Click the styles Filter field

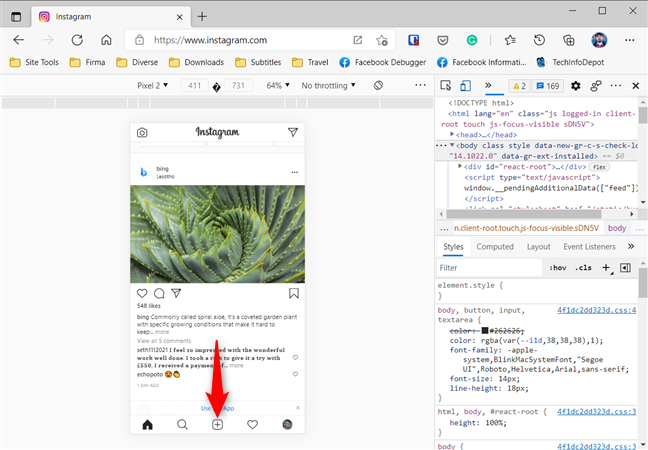click(489, 268)
